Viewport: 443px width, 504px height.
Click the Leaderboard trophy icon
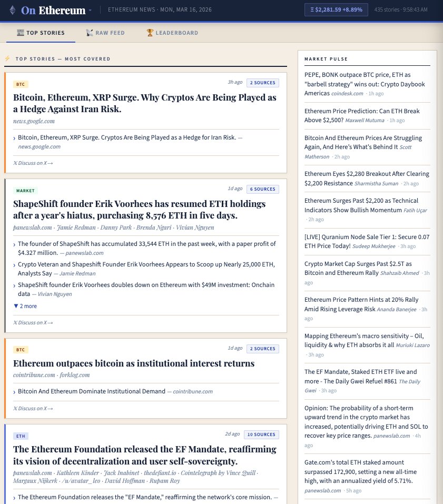point(150,33)
